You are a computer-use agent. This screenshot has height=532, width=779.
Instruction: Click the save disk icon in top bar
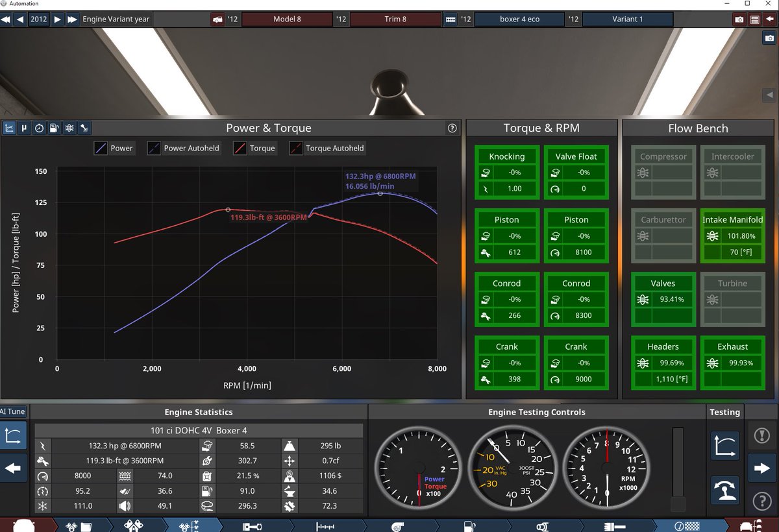[x=754, y=19]
